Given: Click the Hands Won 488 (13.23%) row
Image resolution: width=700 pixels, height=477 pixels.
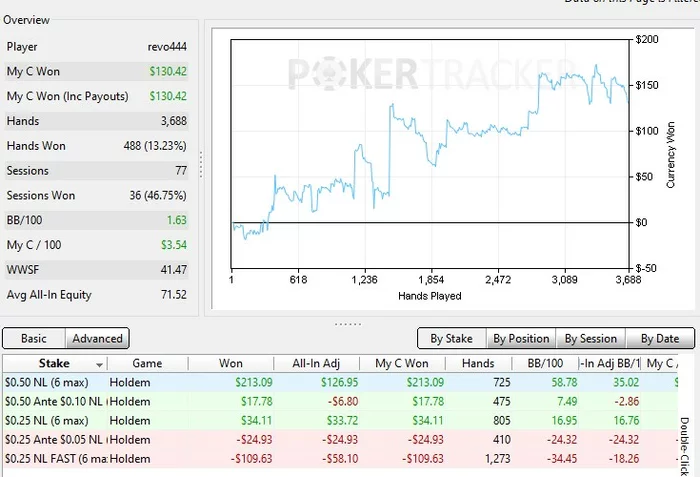Looking at the screenshot, I should click(x=96, y=146).
